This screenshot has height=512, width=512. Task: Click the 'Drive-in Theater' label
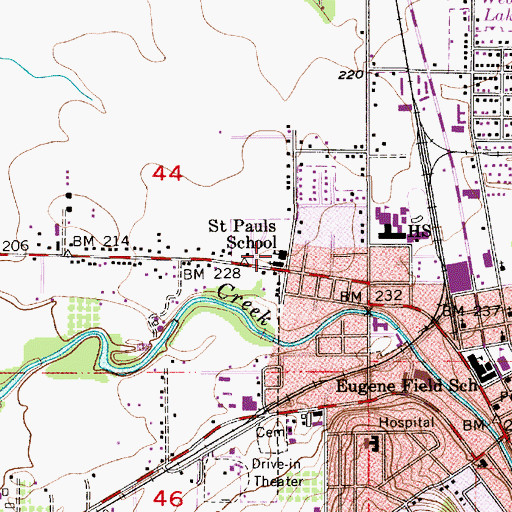(277, 473)
